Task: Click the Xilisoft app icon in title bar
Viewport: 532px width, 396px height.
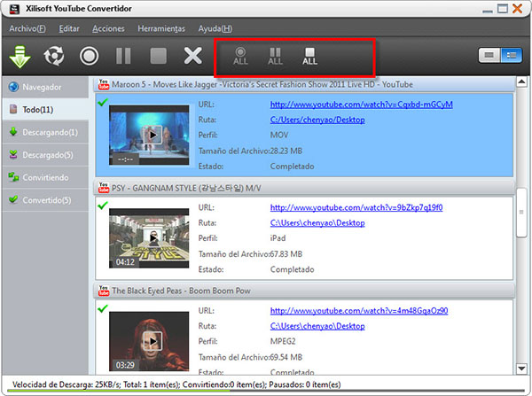Action: pos(14,9)
